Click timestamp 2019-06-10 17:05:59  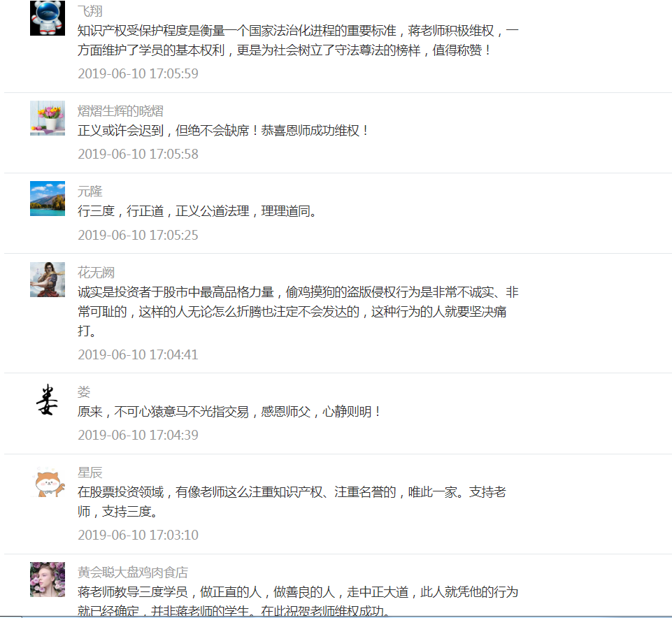138,73
